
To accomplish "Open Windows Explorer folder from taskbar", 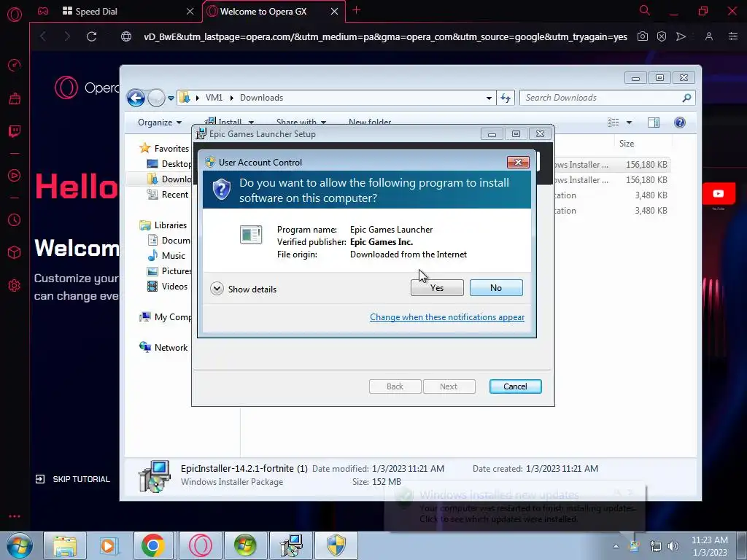I will [65, 545].
